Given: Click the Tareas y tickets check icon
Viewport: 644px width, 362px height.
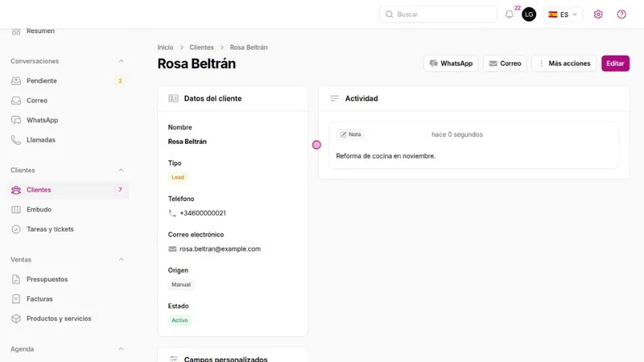Looking at the screenshot, I should (16, 229).
